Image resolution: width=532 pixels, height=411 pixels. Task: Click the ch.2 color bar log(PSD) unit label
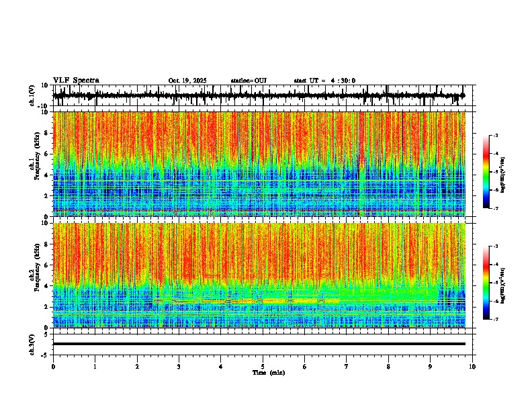click(503, 285)
